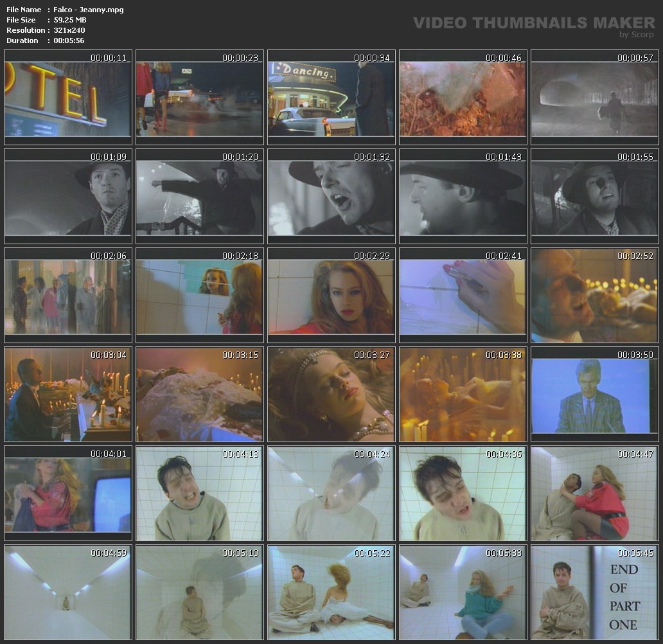Screen dimensions: 663x644
Task: Click the thumbnail at timestamp 00:05:10
Action: pos(200,593)
